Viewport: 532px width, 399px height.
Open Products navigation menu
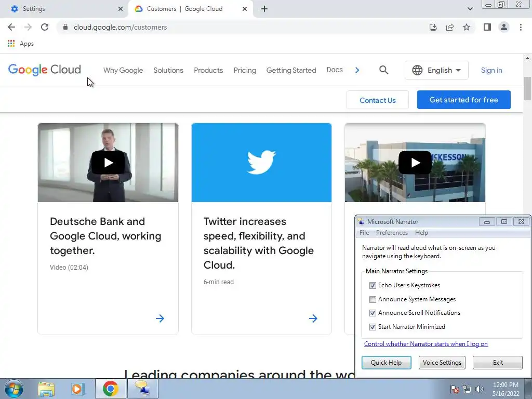(208, 70)
